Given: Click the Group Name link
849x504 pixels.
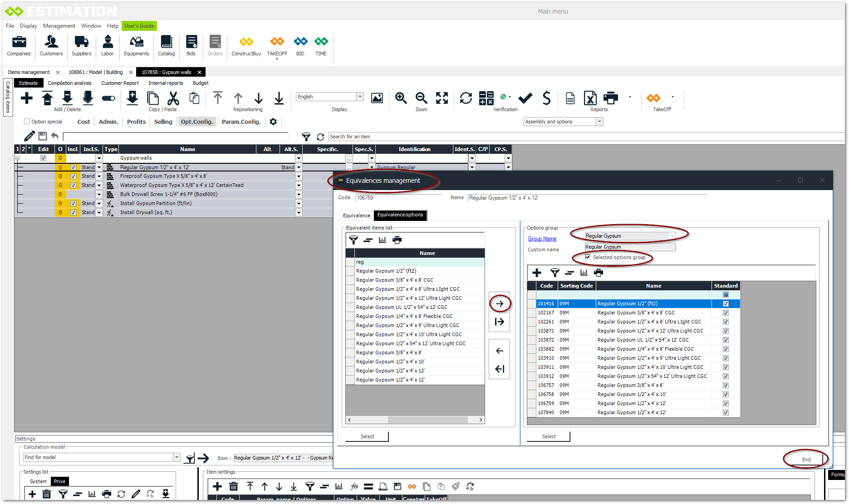Looking at the screenshot, I should pyautogui.click(x=542, y=239).
